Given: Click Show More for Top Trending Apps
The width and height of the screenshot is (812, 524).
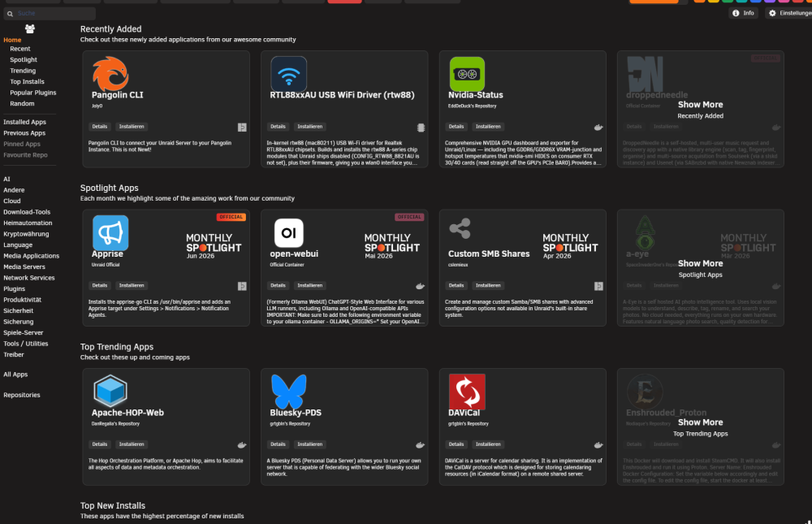Looking at the screenshot, I should [x=700, y=422].
